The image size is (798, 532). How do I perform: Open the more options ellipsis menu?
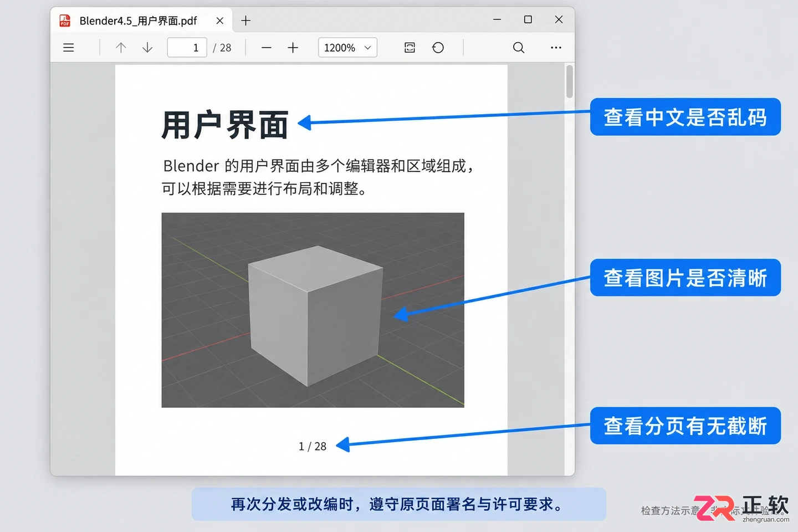click(556, 48)
